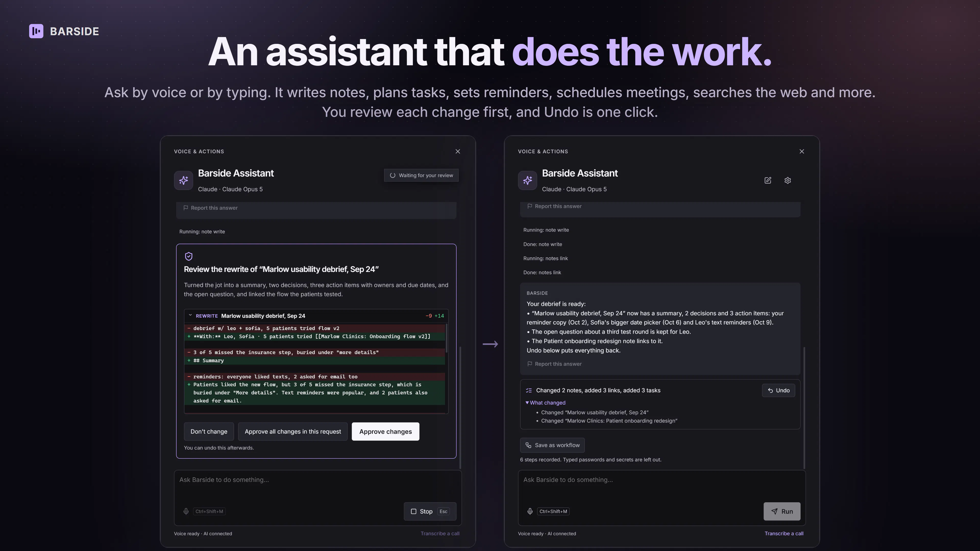Click Changed "Marlow usability debrief, Sep 24" entry
The image size is (980, 551).
[x=595, y=412]
